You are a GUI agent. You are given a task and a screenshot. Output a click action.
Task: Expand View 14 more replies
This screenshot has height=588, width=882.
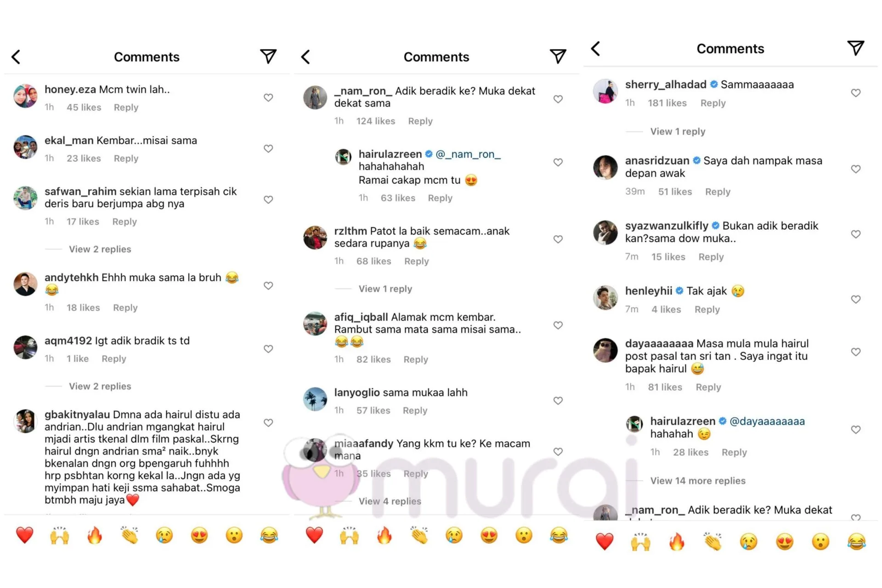click(698, 481)
